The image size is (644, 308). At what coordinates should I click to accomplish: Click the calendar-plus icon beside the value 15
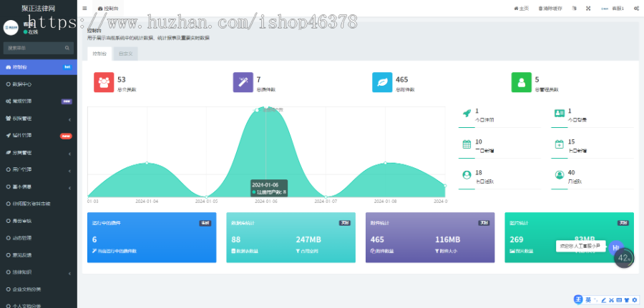(559, 144)
